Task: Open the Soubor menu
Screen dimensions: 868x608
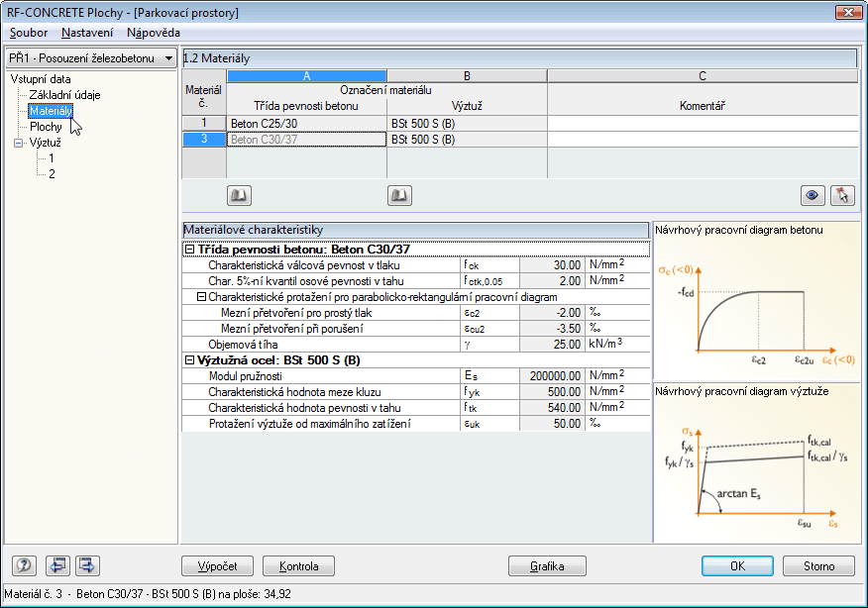Action: pyautogui.click(x=29, y=33)
